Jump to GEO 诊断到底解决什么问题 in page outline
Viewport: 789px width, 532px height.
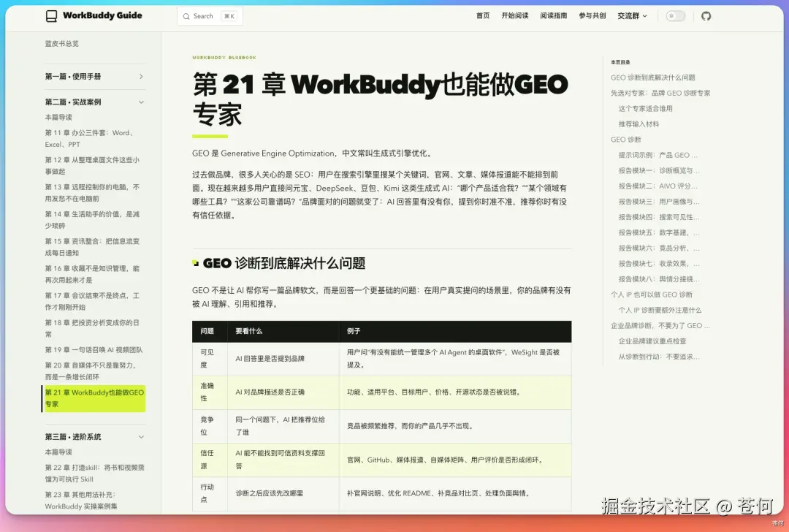(652, 77)
